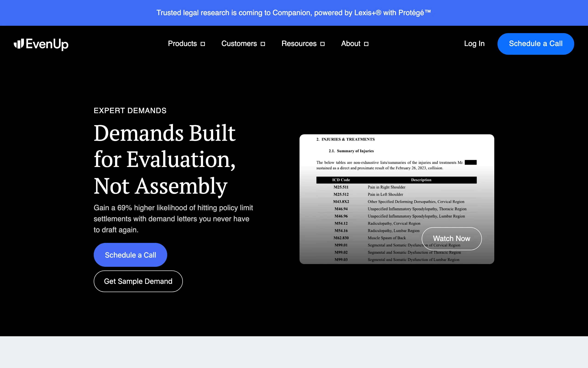Viewport: 588px width, 368px height.
Task: Click the M99.03 code cell
Action: pyautogui.click(x=341, y=259)
